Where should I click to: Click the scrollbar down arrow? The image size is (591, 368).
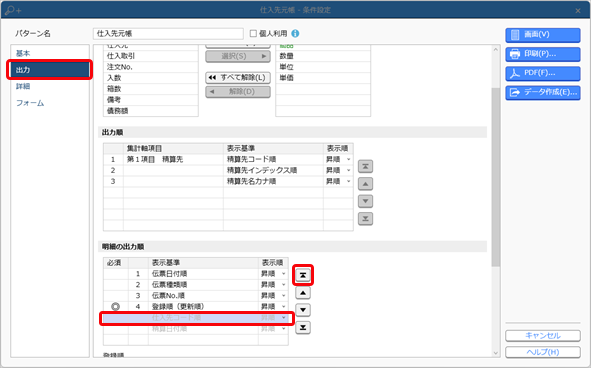496,353
